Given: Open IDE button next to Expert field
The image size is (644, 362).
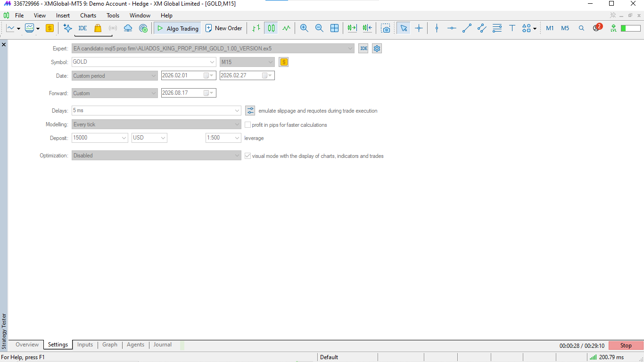Looking at the screenshot, I should (363, 49).
